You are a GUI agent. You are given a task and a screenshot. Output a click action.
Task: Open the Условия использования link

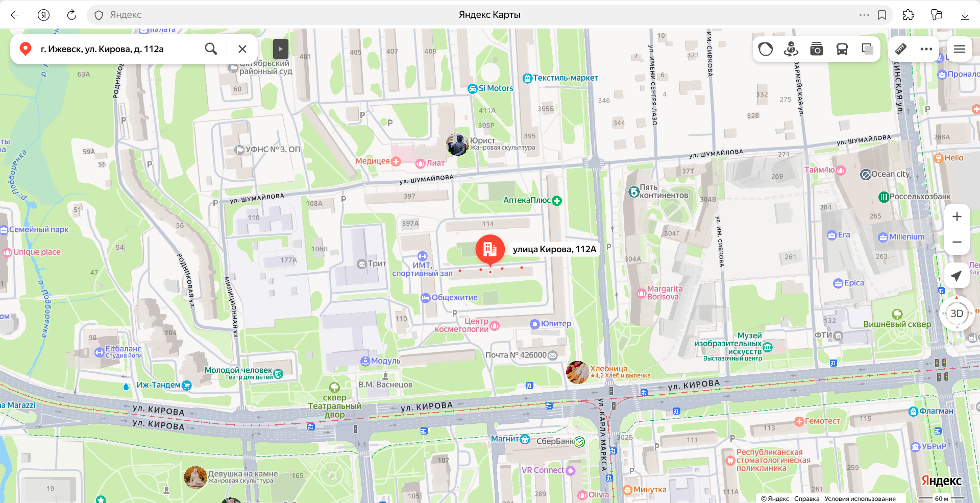pos(860,499)
